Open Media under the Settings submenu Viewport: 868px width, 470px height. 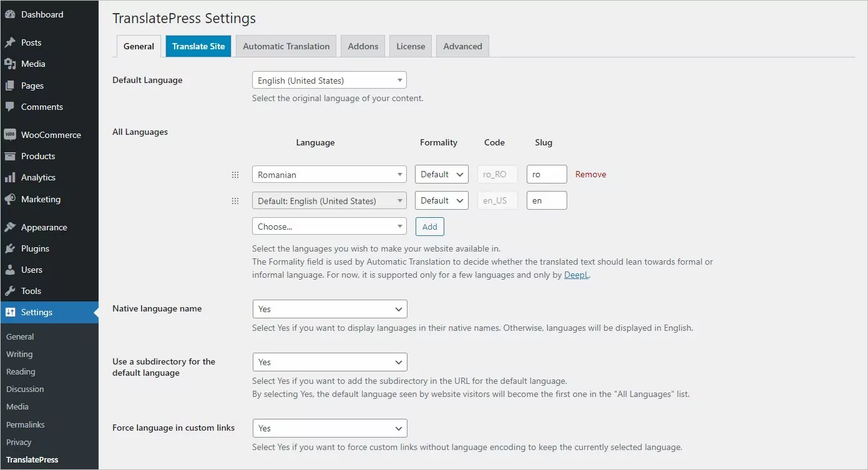[17, 406]
